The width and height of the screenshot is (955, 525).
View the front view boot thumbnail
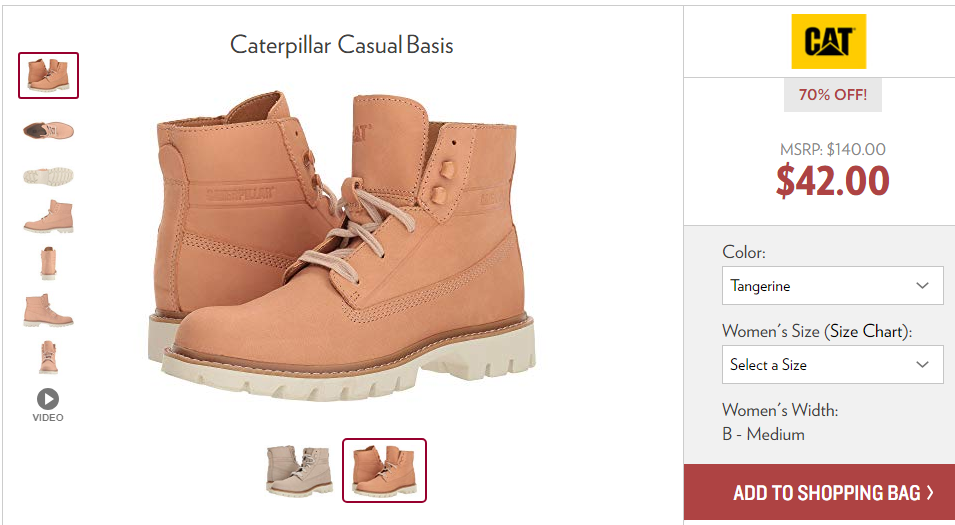click(x=49, y=357)
